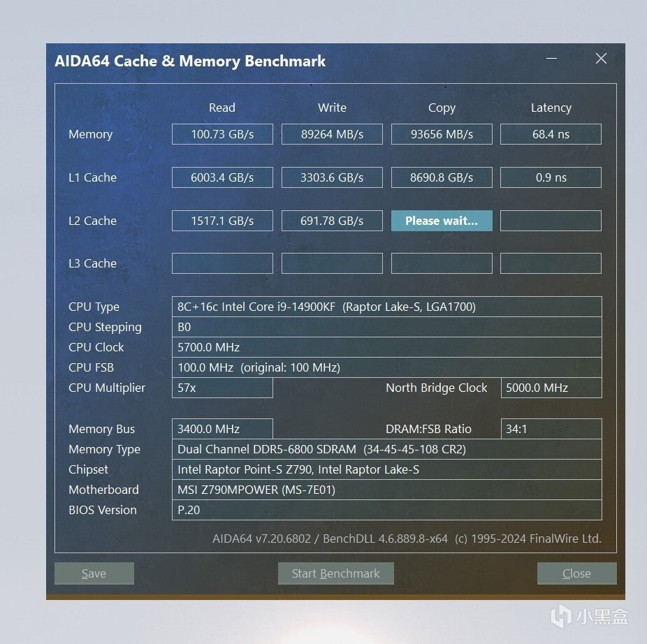This screenshot has height=644, width=647.
Task: Minimize the AIDA64 benchmark window
Action: pos(552,59)
